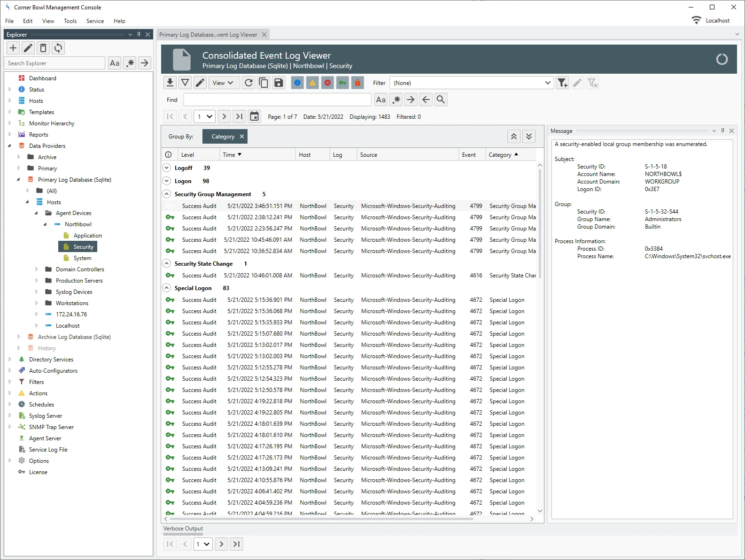The image size is (745, 560).
Task: Click the trash delete icon in Explorer
Action: (43, 48)
